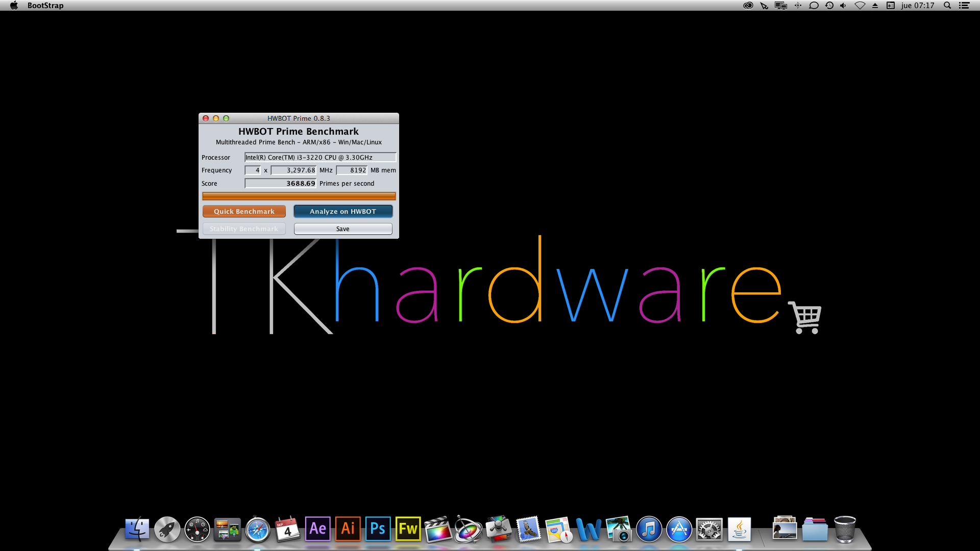
Task: Click the memory field showing 8192
Action: pyautogui.click(x=352, y=170)
